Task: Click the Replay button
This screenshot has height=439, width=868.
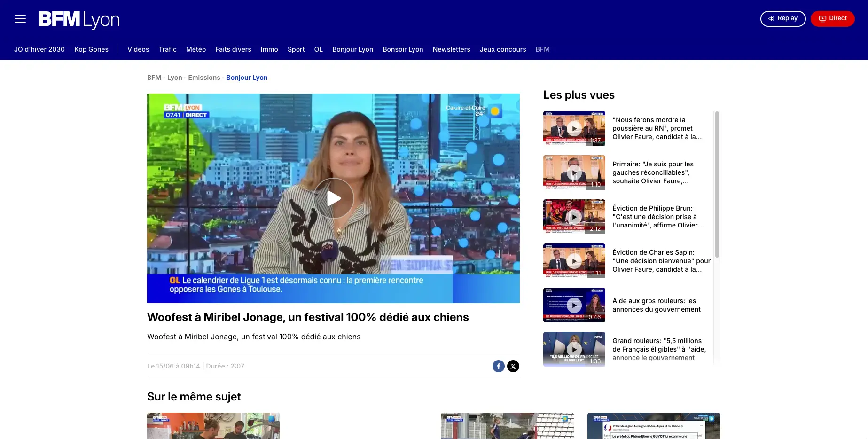Action: coord(783,18)
